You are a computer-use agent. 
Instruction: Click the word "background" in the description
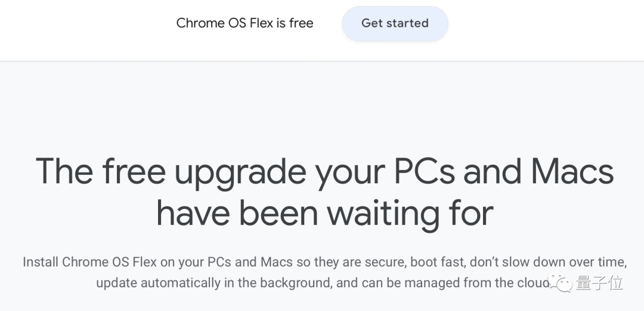292,283
